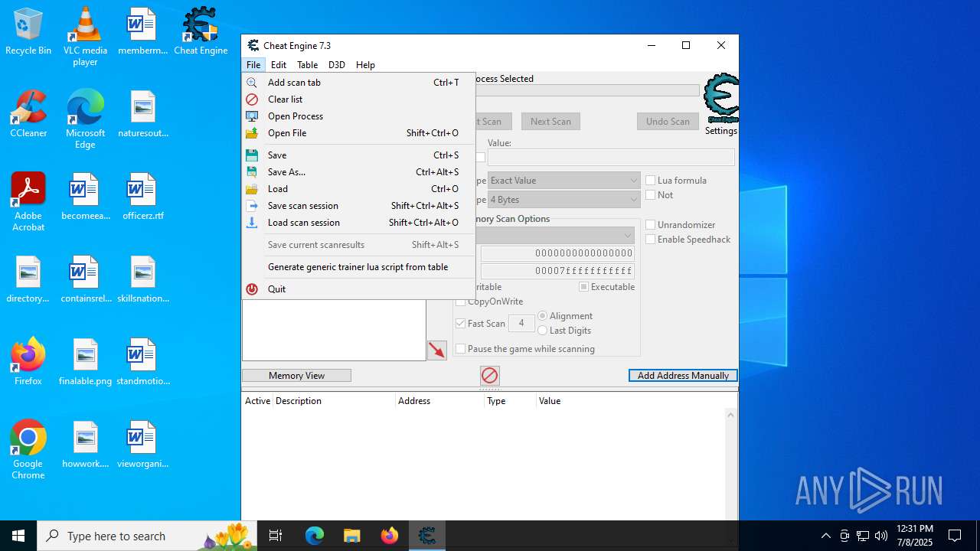Toggle Pause the game while scanning
The height and width of the screenshot is (551, 980).
(461, 349)
